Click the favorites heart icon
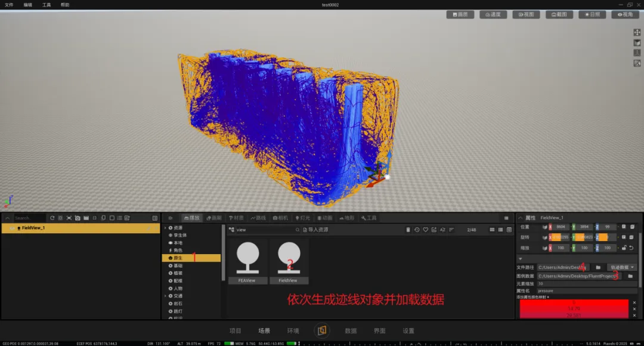 425,230
